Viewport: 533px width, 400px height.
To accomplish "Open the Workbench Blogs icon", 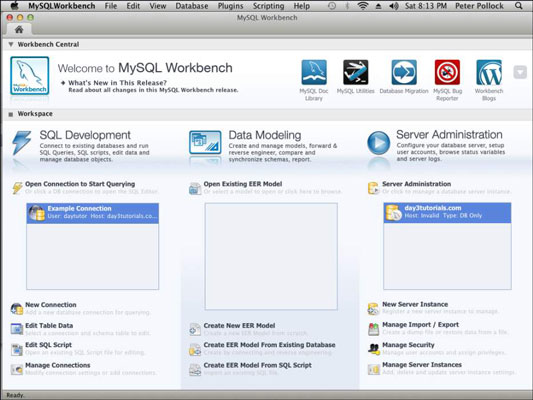I will coord(489,72).
